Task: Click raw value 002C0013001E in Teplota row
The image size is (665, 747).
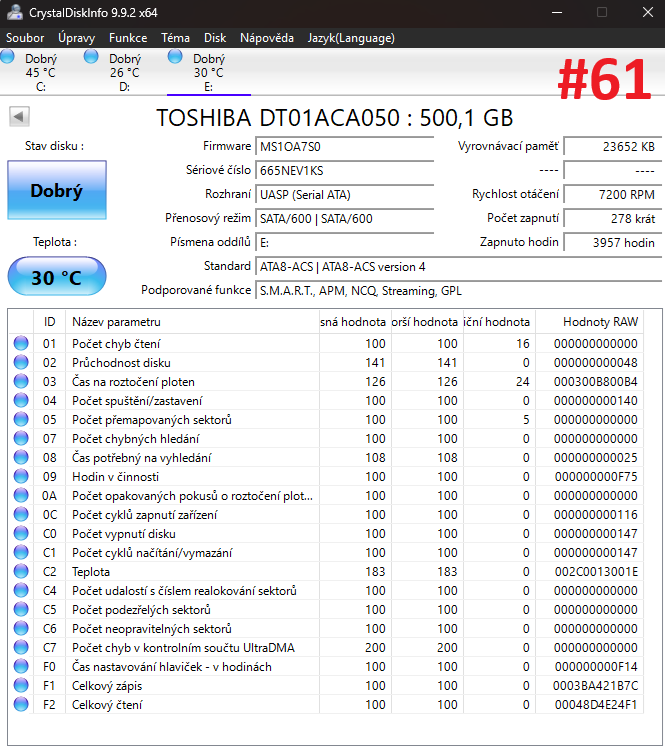Action: tap(596, 572)
